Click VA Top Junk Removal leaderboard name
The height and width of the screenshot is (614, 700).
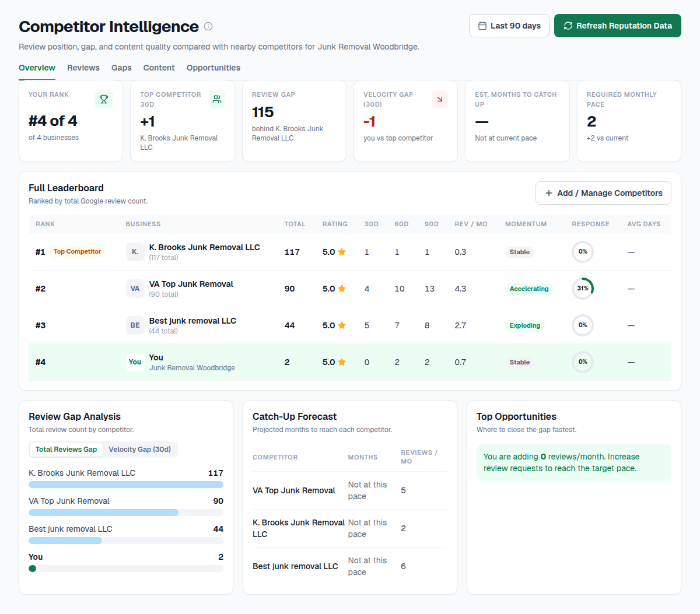[191, 284]
